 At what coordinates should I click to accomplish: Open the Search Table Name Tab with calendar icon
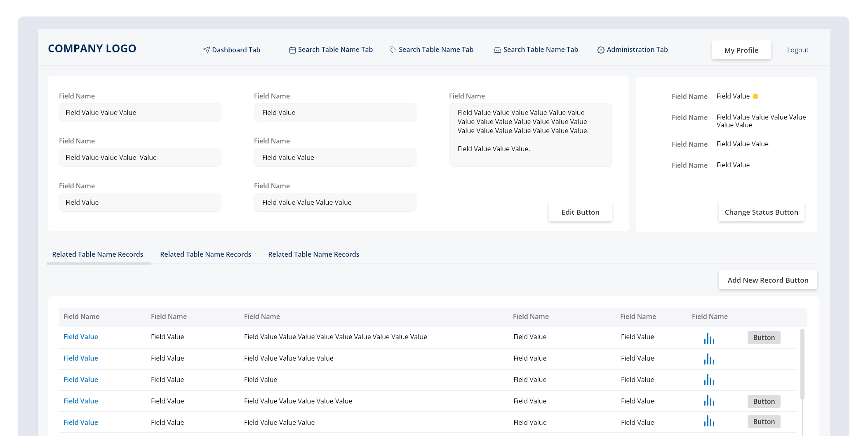tap(331, 49)
